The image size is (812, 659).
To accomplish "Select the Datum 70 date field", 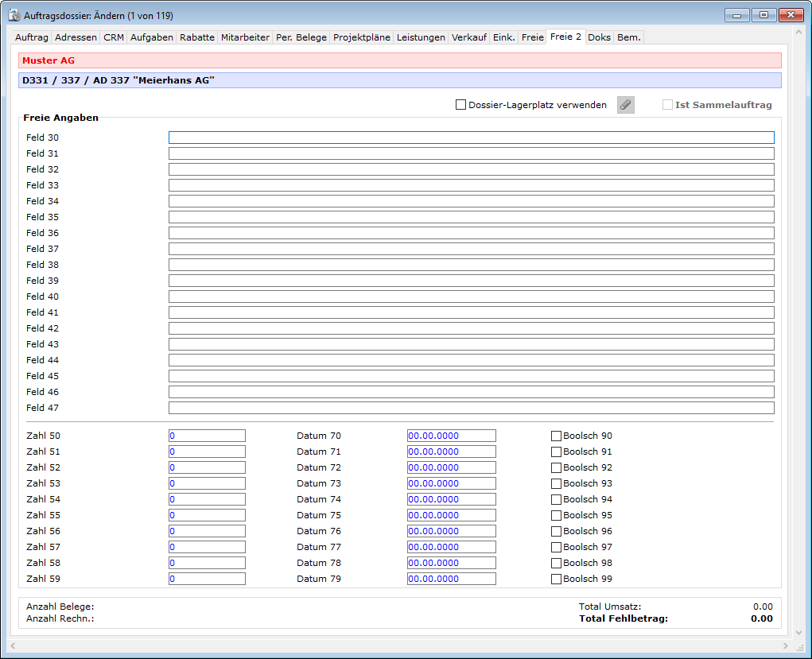I will coord(451,436).
